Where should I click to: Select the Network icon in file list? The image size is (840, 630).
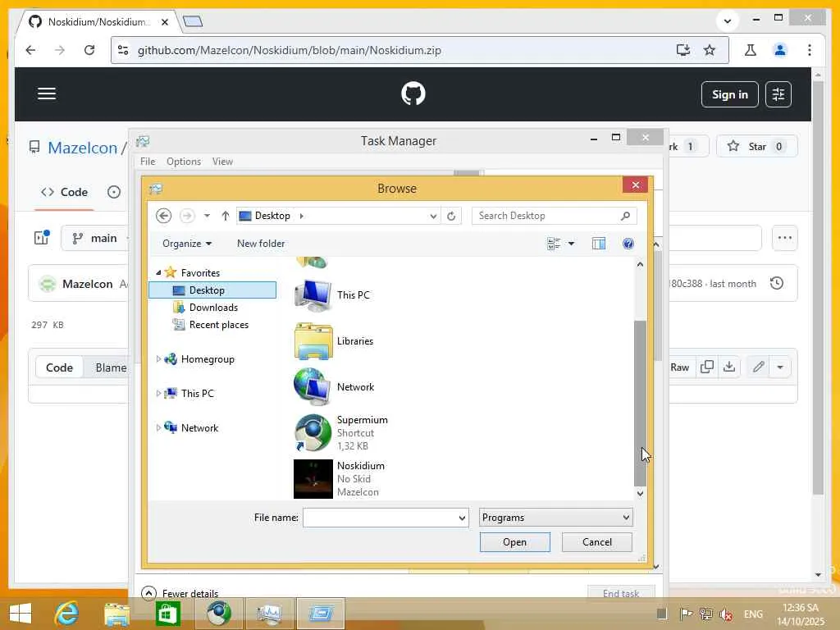coord(313,387)
